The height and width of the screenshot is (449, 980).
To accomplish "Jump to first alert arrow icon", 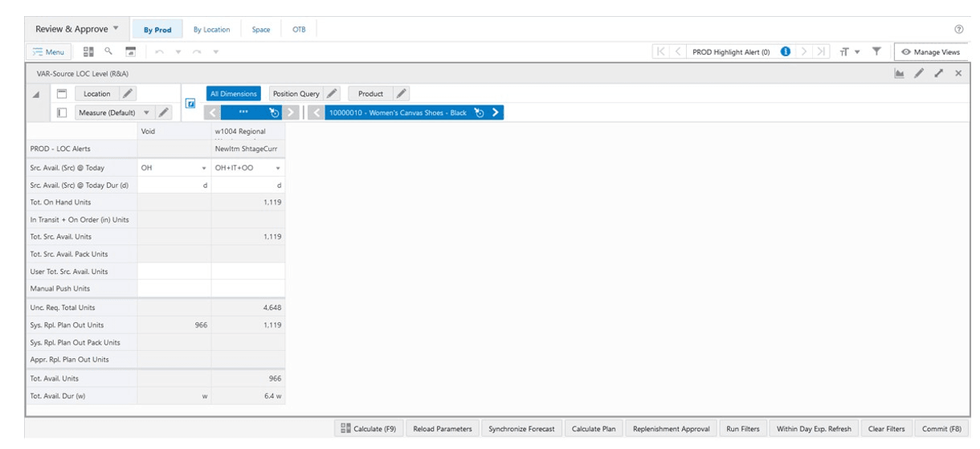I will [661, 52].
